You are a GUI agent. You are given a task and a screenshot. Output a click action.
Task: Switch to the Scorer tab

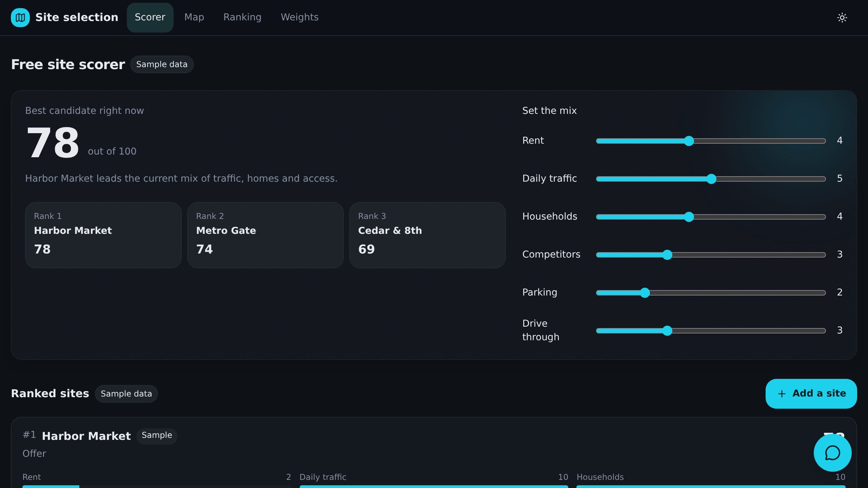(x=150, y=17)
